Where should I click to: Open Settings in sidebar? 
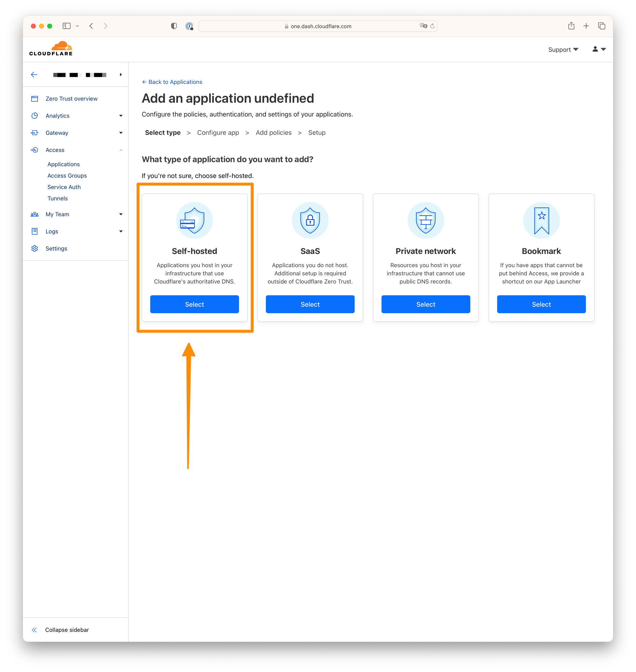coord(56,248)
